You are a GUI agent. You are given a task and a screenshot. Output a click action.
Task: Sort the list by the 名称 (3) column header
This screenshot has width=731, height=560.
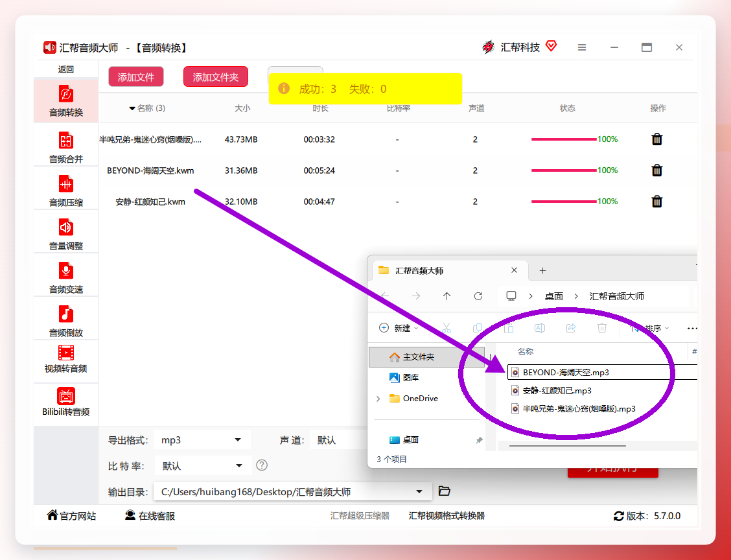147,108
